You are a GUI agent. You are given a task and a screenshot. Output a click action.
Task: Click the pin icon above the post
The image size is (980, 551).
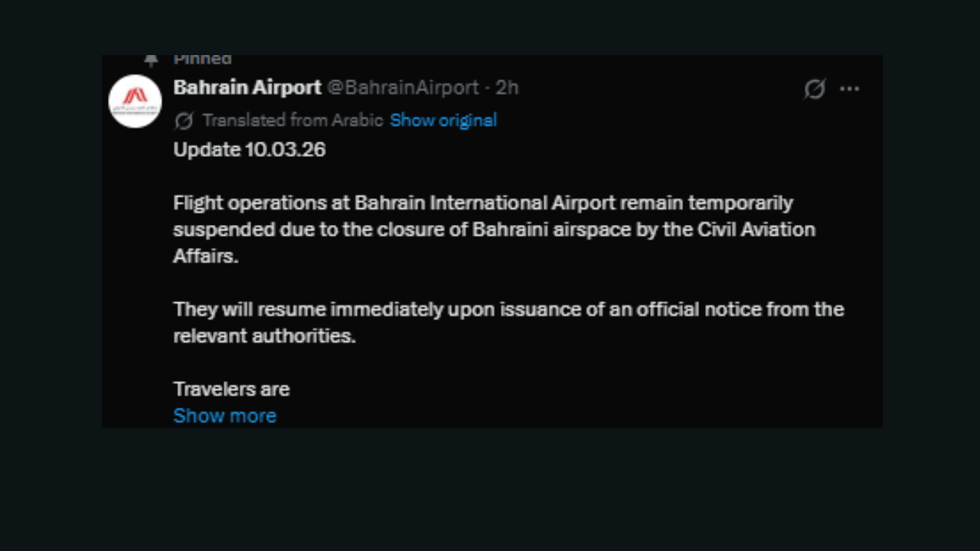coord(151,60)
